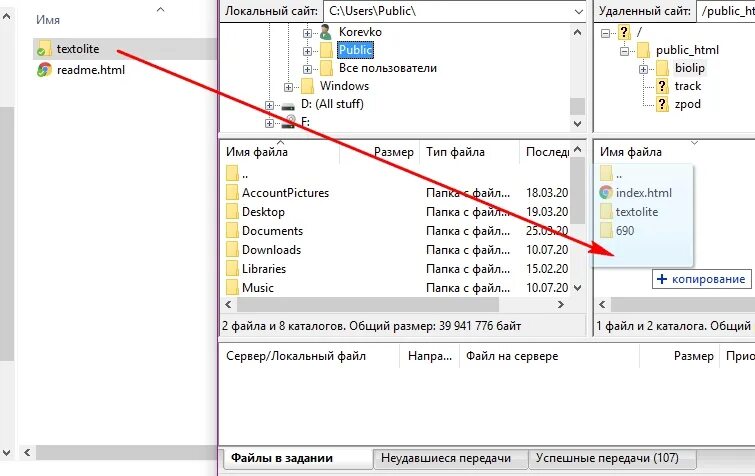Expand the Korevko tree node

coord(307,33)
